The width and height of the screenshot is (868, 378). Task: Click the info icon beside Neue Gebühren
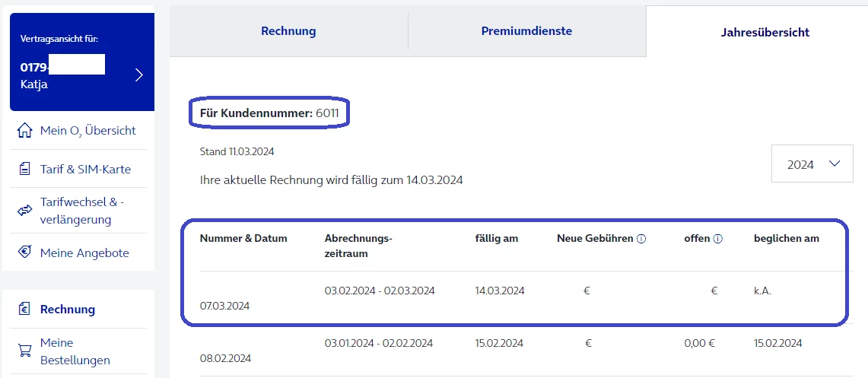point(641,239)
